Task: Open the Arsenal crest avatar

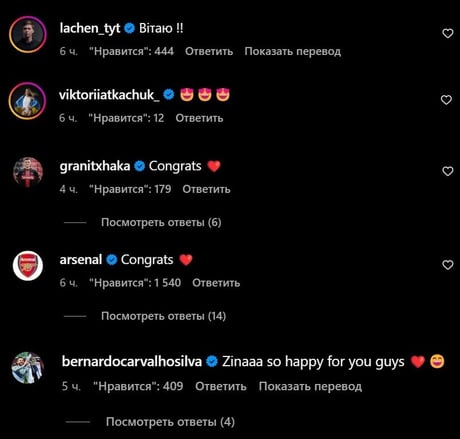Action: pyautogui.click(x=28, y=266)
